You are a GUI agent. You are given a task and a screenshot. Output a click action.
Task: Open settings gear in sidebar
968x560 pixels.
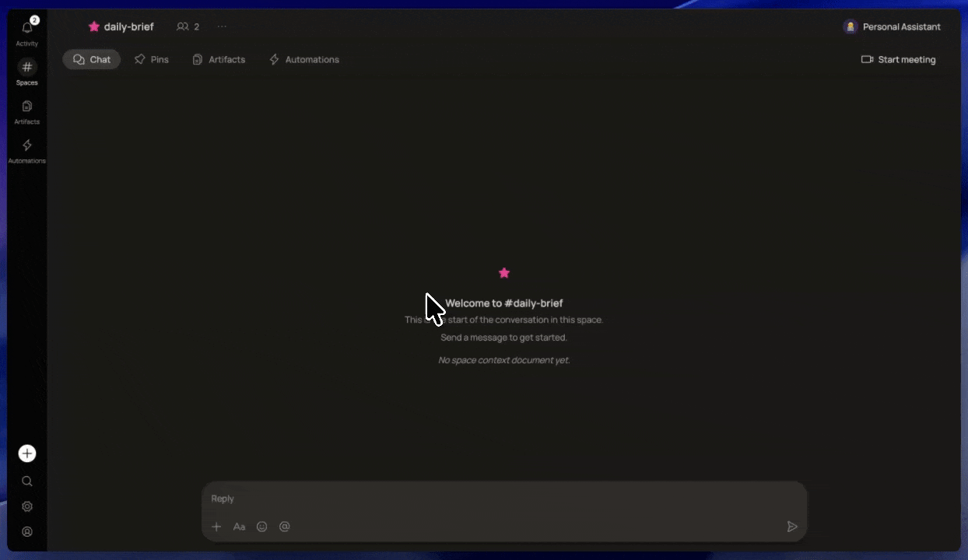(x=27, y=506)
